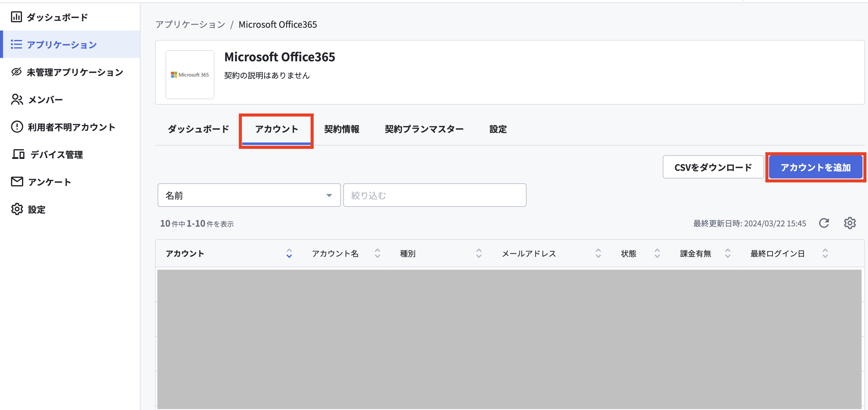868x410 pixels.
Task: Refresh the account list with the reload icon
Action: (824, 223)
